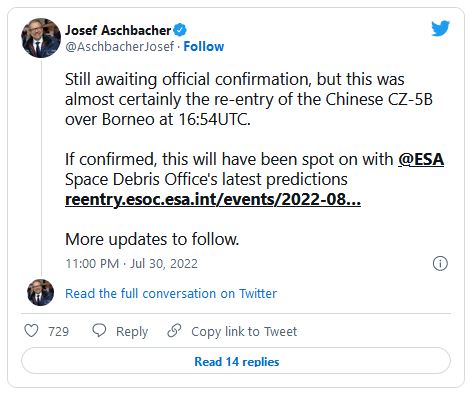Open the 11:00 PM Jul 30, 2022 timestamp

point(132,264)
